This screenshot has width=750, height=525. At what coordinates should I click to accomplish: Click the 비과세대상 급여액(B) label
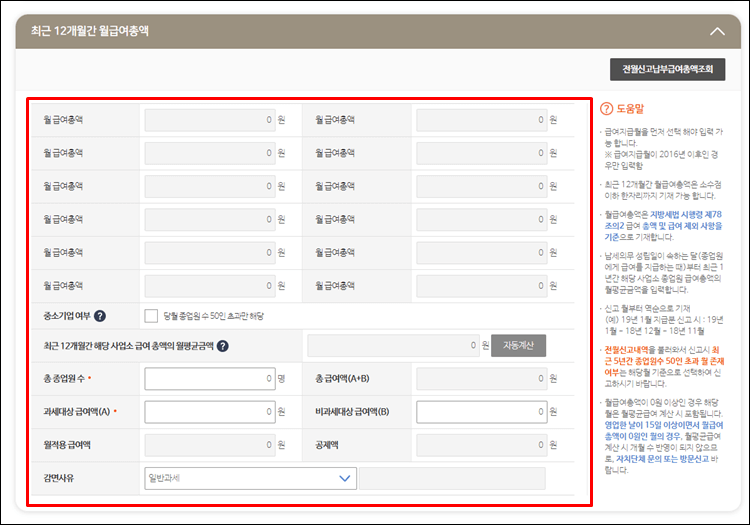click(352, 412)
